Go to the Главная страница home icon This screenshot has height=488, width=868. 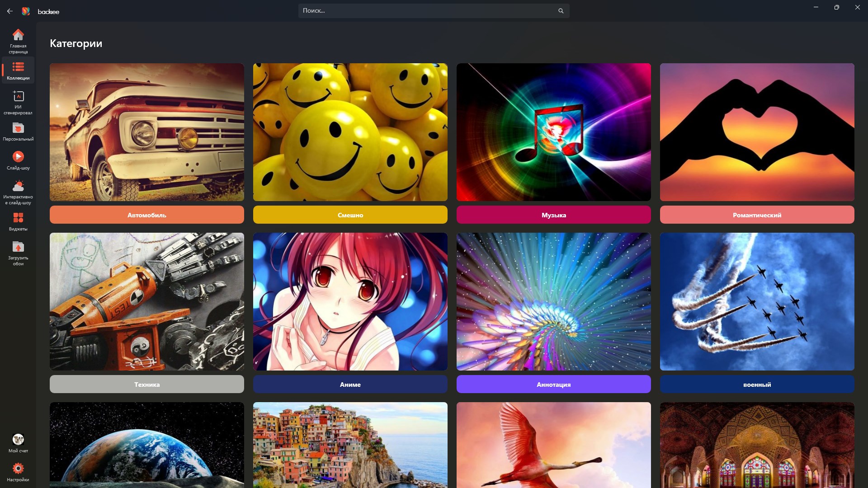18,35
